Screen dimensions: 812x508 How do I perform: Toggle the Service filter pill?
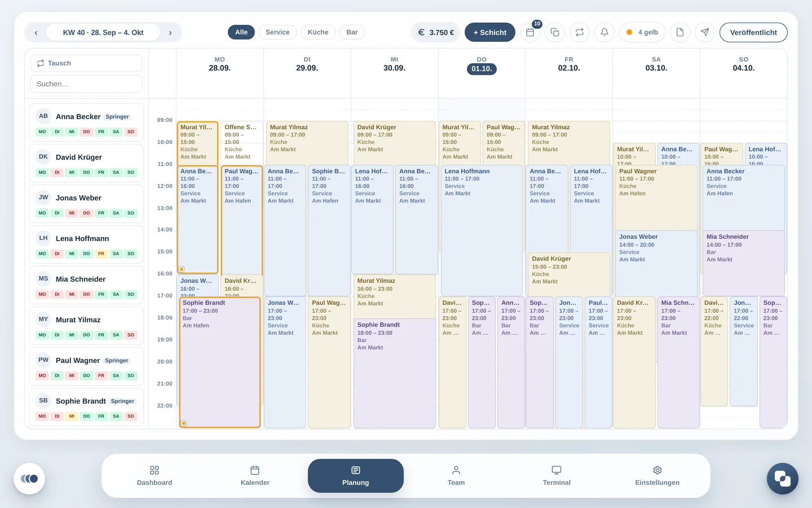pyautogui.click(x=277, y=32)
